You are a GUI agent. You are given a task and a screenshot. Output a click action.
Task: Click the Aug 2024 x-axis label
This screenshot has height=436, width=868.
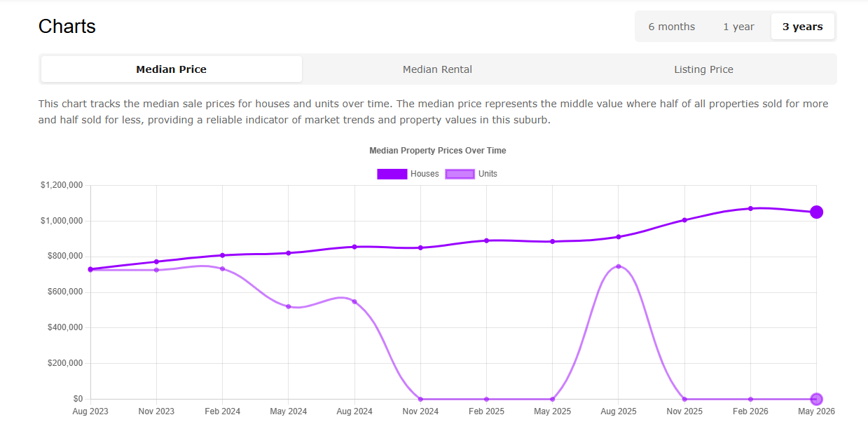354,411
